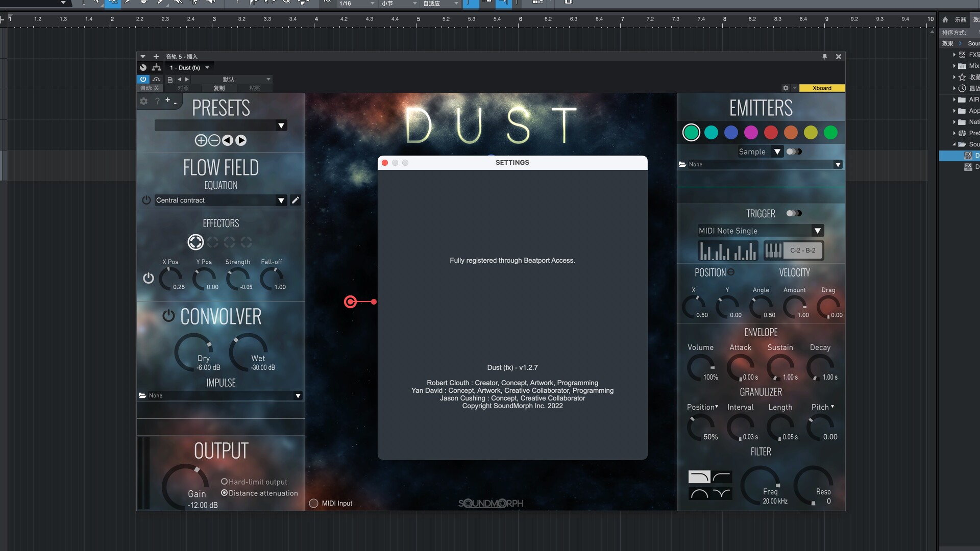Open the Central contract equation dropdown

pos(281,201)
